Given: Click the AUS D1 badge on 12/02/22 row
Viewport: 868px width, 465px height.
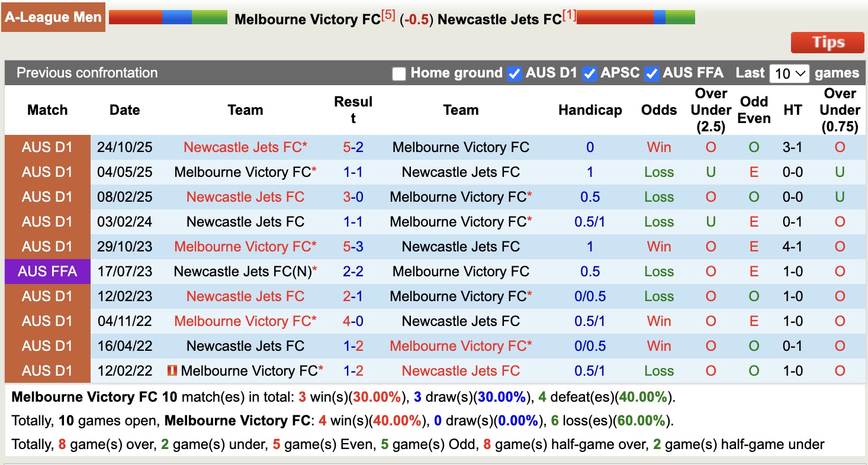Looking at the screenshot, I should (47, 371).
